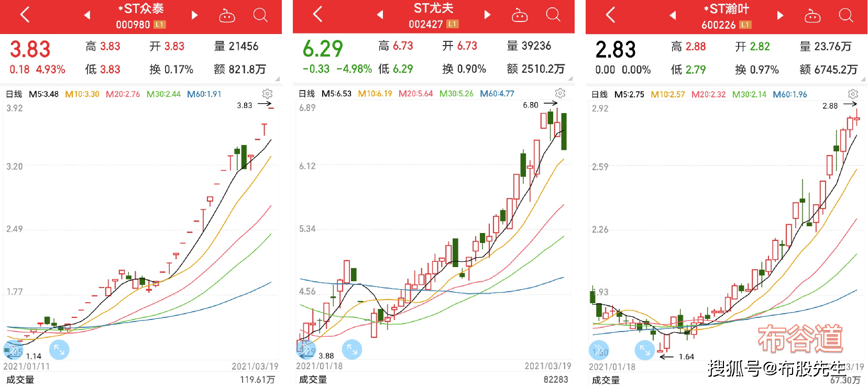Expand *ST瀚叶 chart to fullscreen
868x387 pixels.
pyautogui.click(x=645, y=350)
